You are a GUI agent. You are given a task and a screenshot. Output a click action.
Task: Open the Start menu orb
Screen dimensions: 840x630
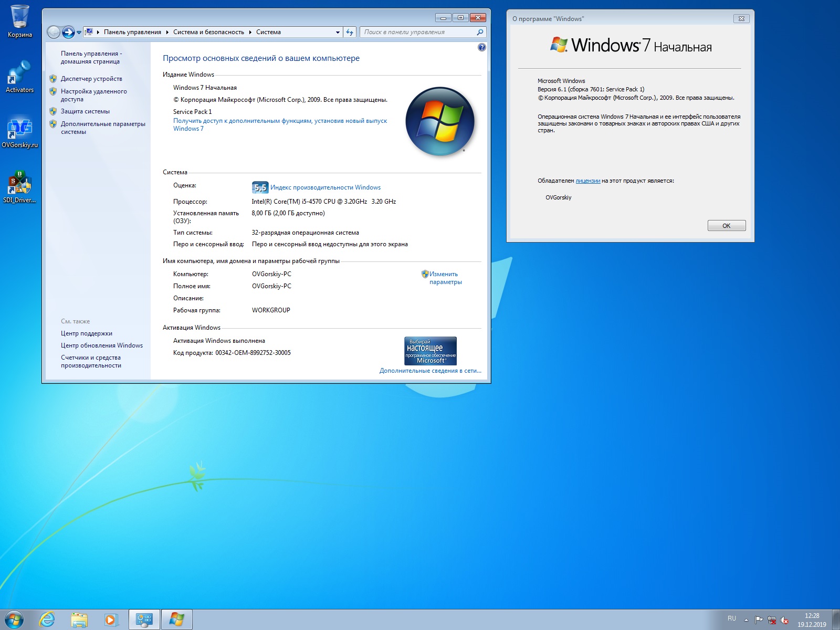14,619
